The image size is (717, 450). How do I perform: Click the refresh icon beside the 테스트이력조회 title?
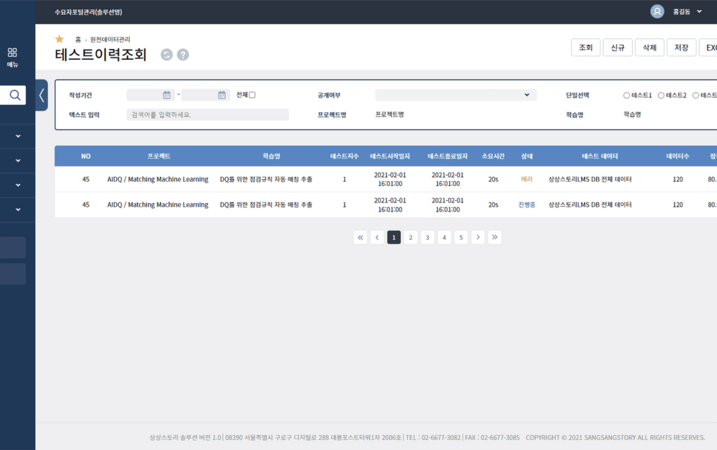[167, 54]
